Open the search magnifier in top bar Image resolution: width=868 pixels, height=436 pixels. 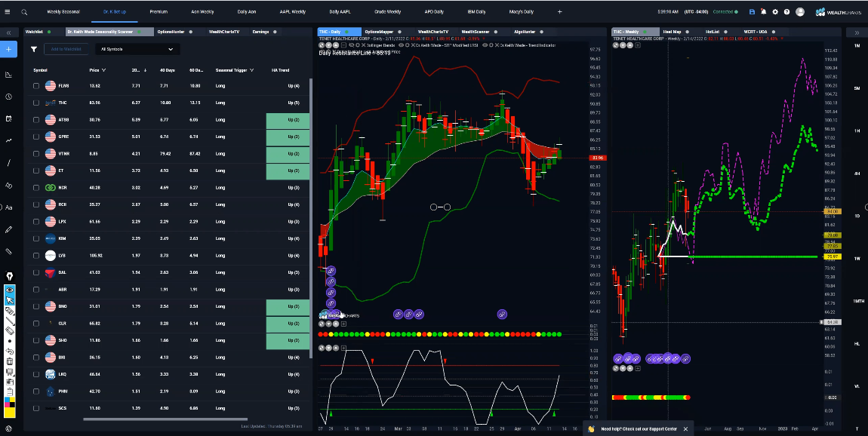pyautogui.click(x=24, y=11)
